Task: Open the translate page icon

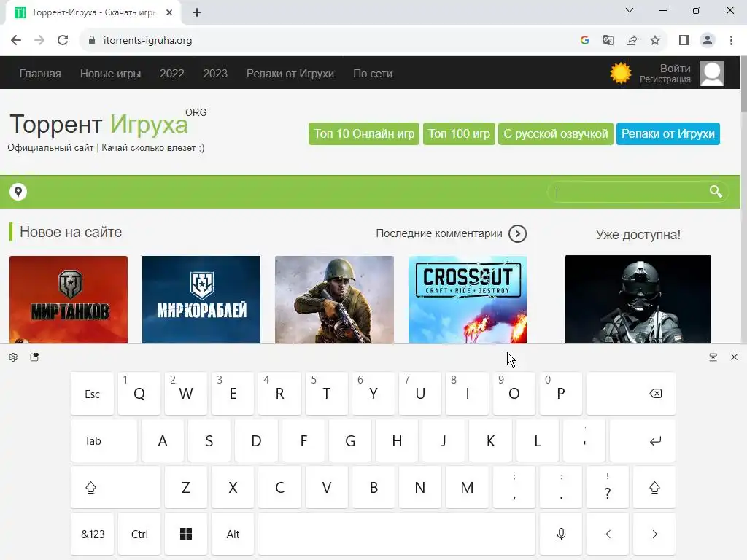Action: click(608, 41)
